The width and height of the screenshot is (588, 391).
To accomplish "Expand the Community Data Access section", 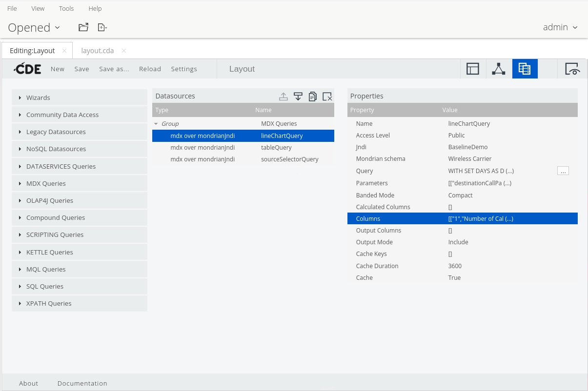I will coord(62,115).
